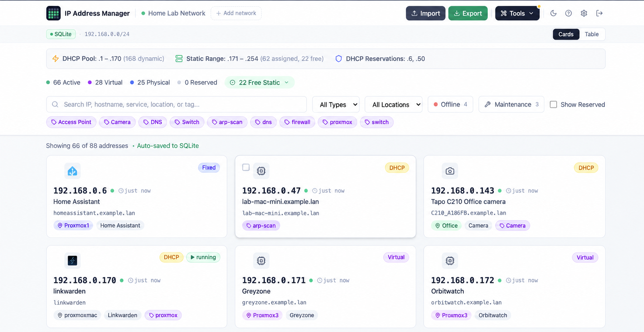Open the All Types dropdown
This screenshot has height=332, width=644.
coord(336,104)
